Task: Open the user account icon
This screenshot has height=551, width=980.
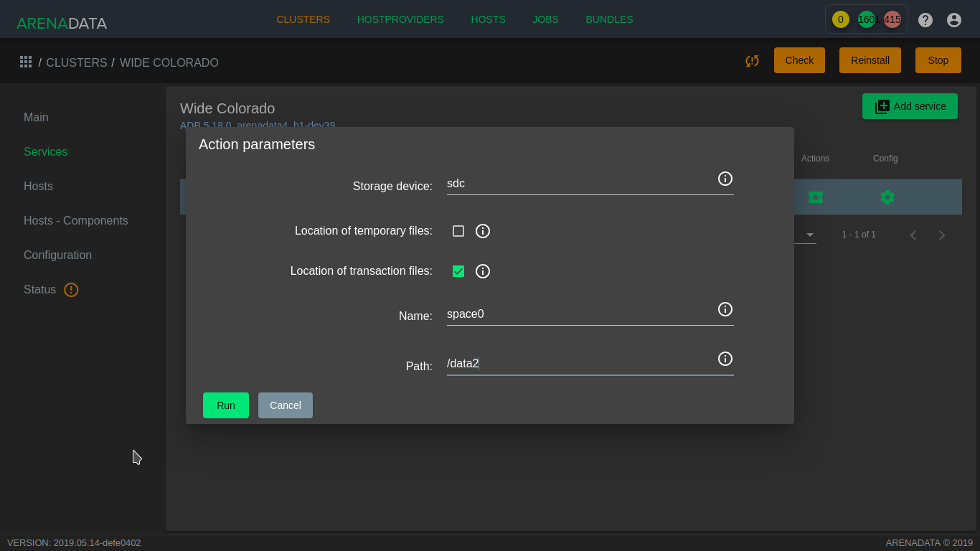Action: pyautogui.click(x=954, y=20)
